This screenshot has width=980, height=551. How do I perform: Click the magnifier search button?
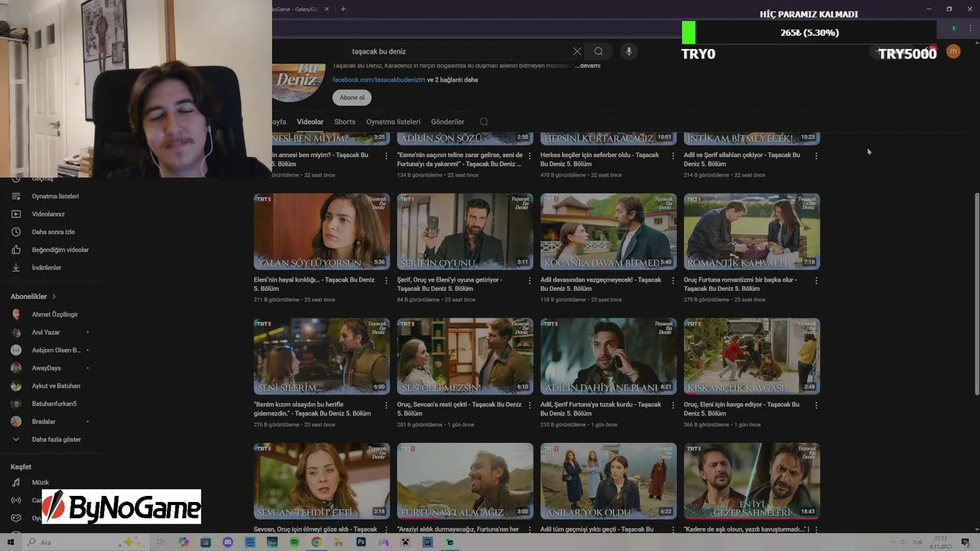599,51
